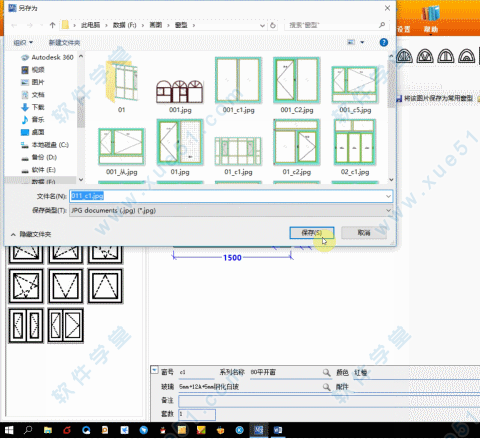
Task: Click the refresh icon beside address bar
Action: tap(273, 26)
